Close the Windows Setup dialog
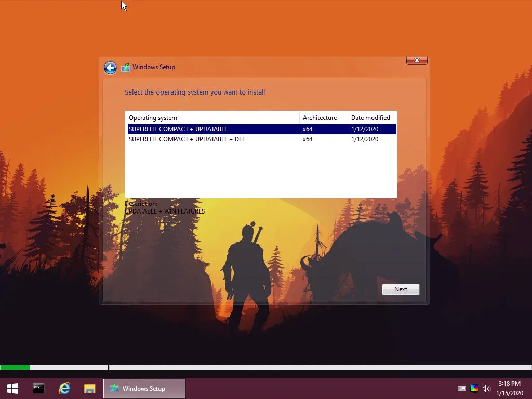The width and height of the screenshot is (532, 399). (417, 60)
